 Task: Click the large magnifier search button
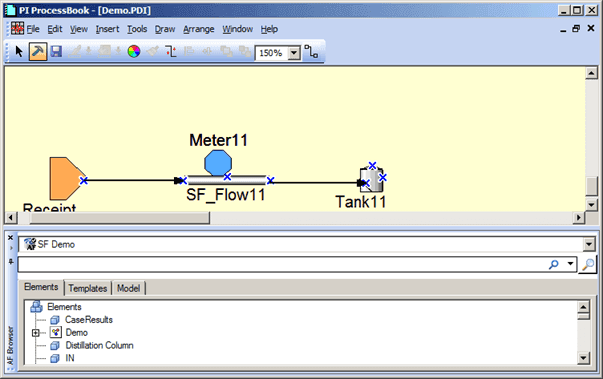[x=588, y=264]
